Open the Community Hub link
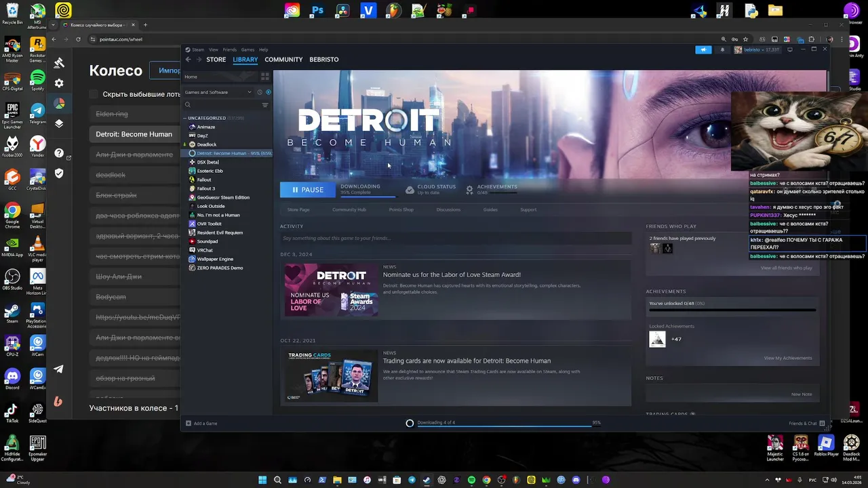The image size is (868, 488). tap(349, 209)
